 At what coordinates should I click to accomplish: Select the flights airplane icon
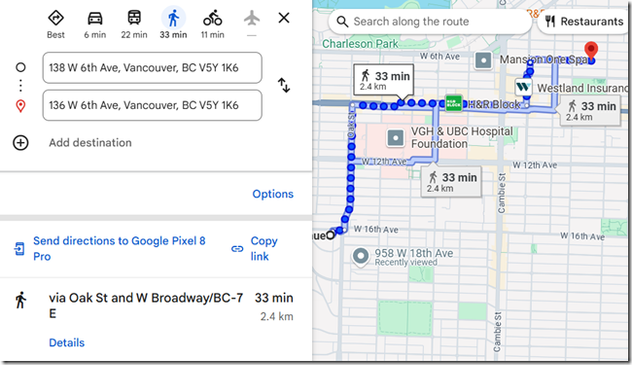(252, 18)
